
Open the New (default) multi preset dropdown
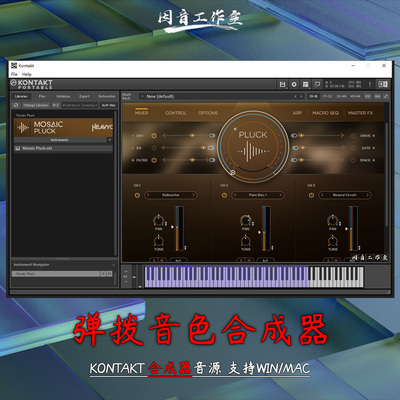pyautogui.click(x=143, y=96)
